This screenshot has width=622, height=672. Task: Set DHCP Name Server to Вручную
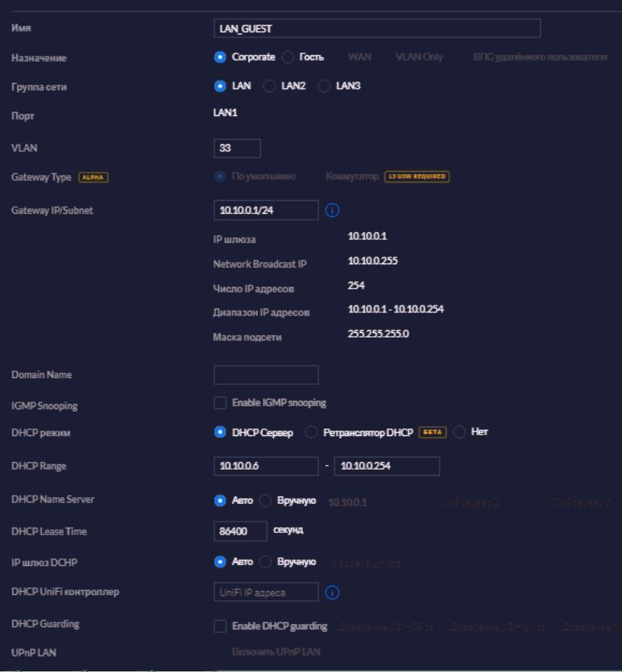coord(265,501)
